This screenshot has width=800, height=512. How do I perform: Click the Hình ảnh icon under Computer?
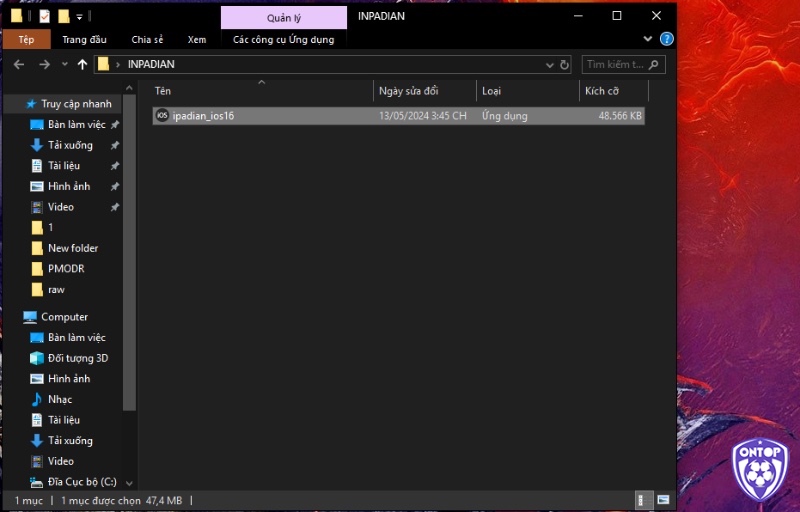[x=37, y=379]
